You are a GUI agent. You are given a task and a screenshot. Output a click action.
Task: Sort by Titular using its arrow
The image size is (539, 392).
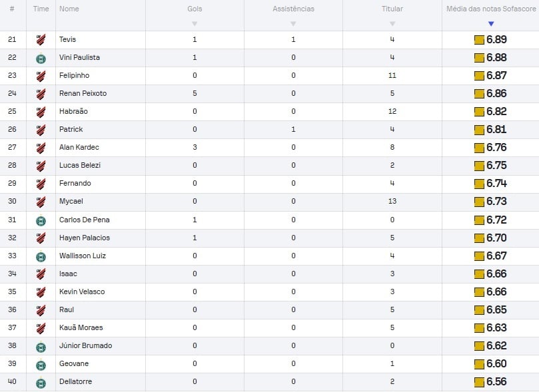coord(392,24)
